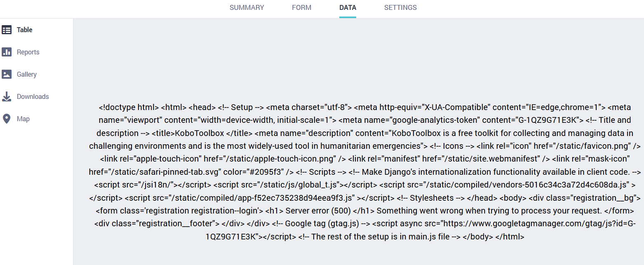Select Downloads in the sidebar
The height and width of the screenshot is (265, 644).
coord(33,96)
